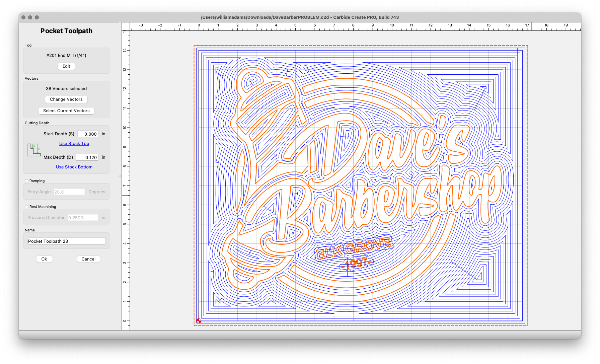The image size is (600, 364).
Task: Select the ELK GROVE text on canvas
Action: [353, 248]
